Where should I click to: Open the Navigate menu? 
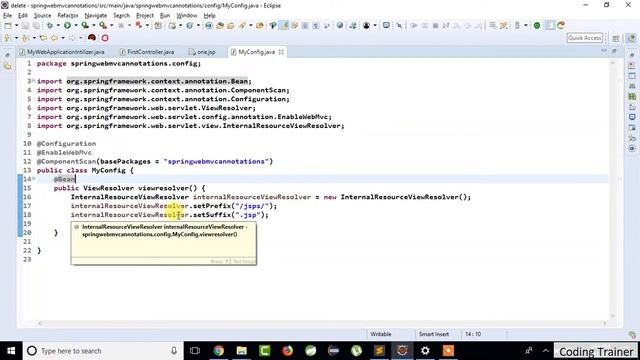[96, 16]
